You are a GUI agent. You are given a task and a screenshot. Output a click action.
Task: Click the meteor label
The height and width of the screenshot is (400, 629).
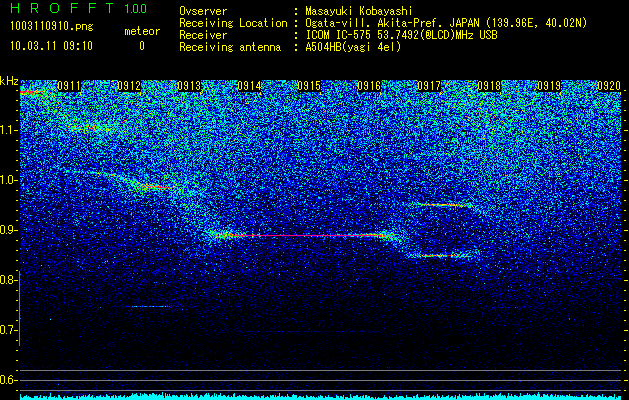click(142, 31)
